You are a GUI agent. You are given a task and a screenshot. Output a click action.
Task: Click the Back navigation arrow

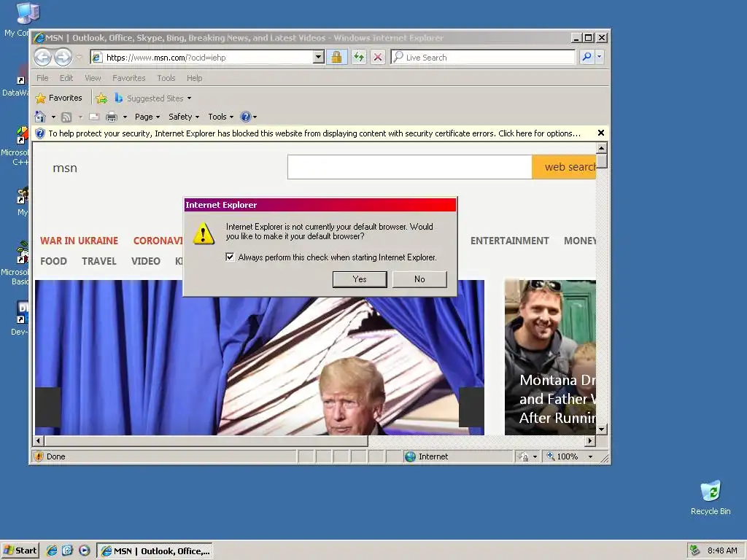point(42,57)
